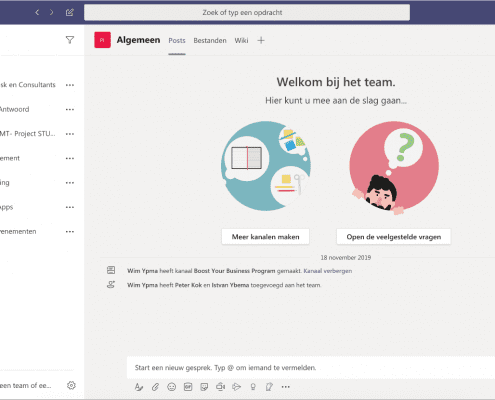The width and height of the screenshot is (495, 400).
Task: Go back with the left arrow
Action: pos(37,12)
